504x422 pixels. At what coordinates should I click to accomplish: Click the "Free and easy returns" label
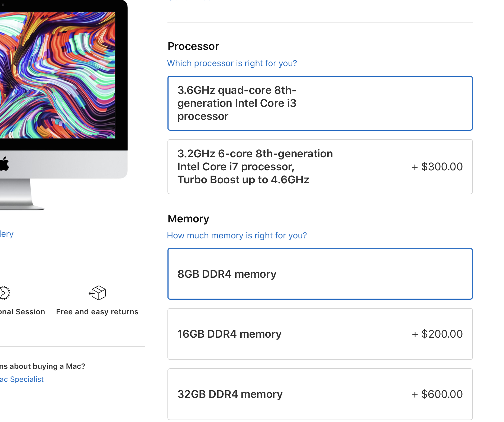pyautogui.click(x=97, y=312)
